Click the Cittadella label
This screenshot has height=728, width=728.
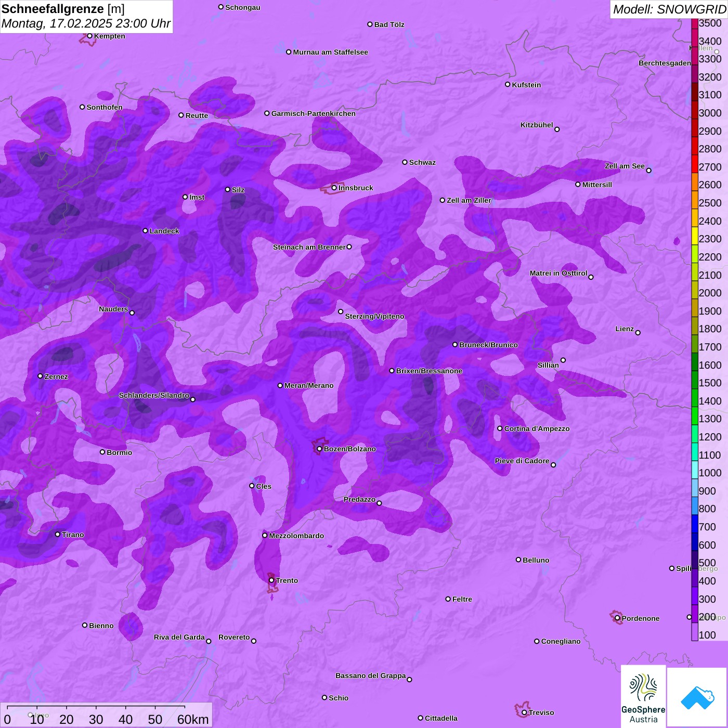pyautogui.click(x=441, y=718)
